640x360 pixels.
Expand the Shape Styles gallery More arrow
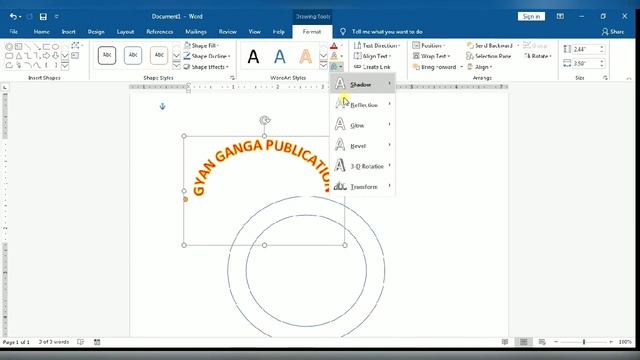click(x=176, y=66)
